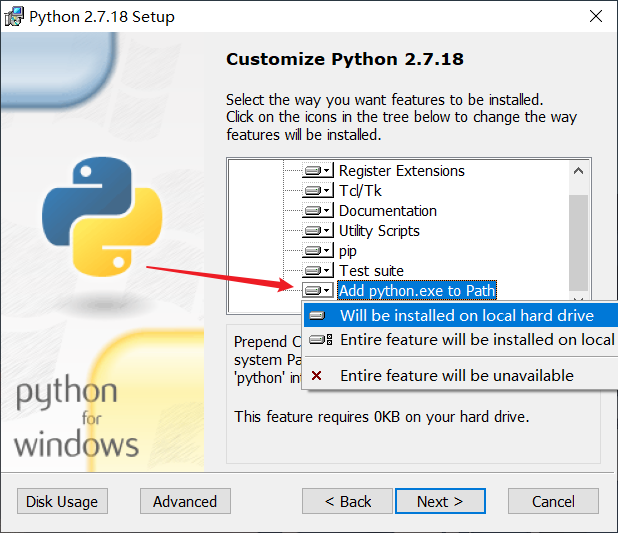
Task: Open Disk Usage information
Action: 62,501
